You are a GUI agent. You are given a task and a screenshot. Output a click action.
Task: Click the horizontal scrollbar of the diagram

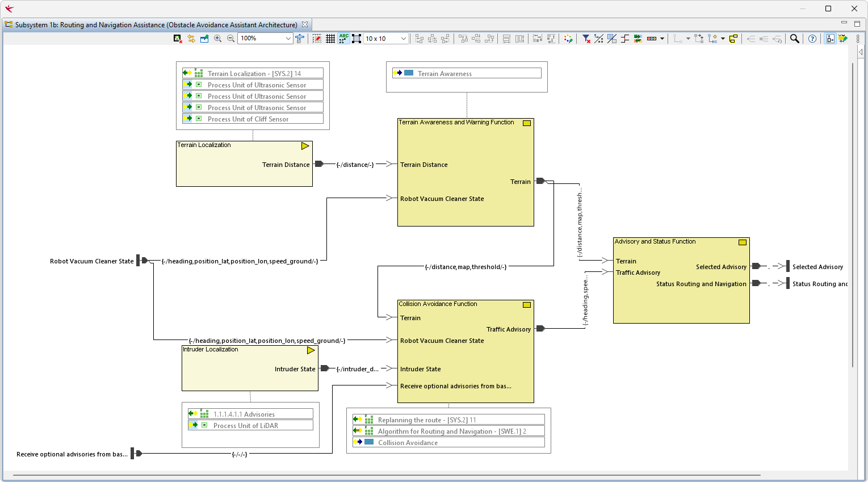(x=386, y=475)
